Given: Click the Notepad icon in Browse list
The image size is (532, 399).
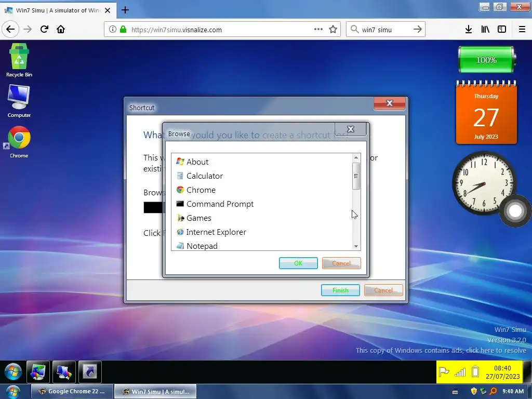Looking at the screenshot, I should [180, 245].
